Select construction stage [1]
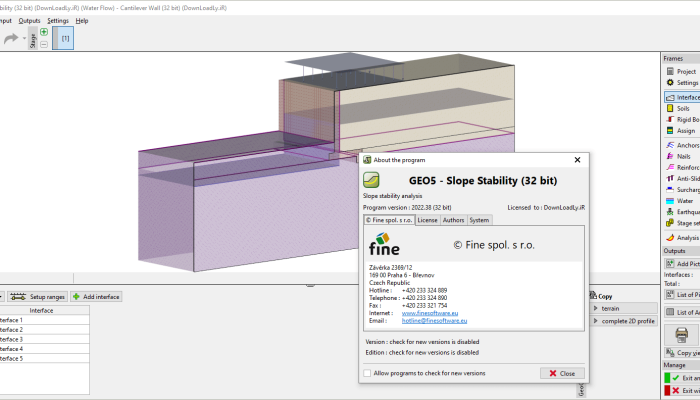The image size is (700, 400). coord(63,38)
